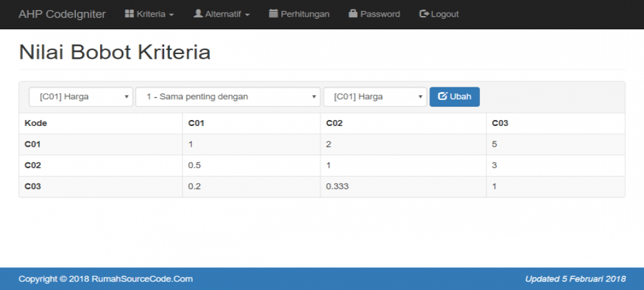Click the Logout arrow icon
The image size is (644, 290).
click(423, 14)
